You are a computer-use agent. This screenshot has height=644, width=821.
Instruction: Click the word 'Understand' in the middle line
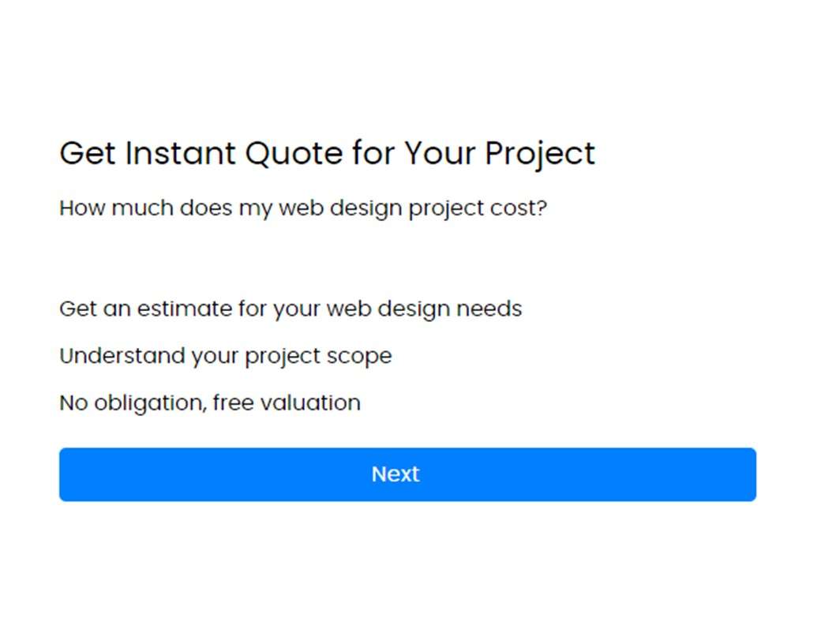(122, 356)
